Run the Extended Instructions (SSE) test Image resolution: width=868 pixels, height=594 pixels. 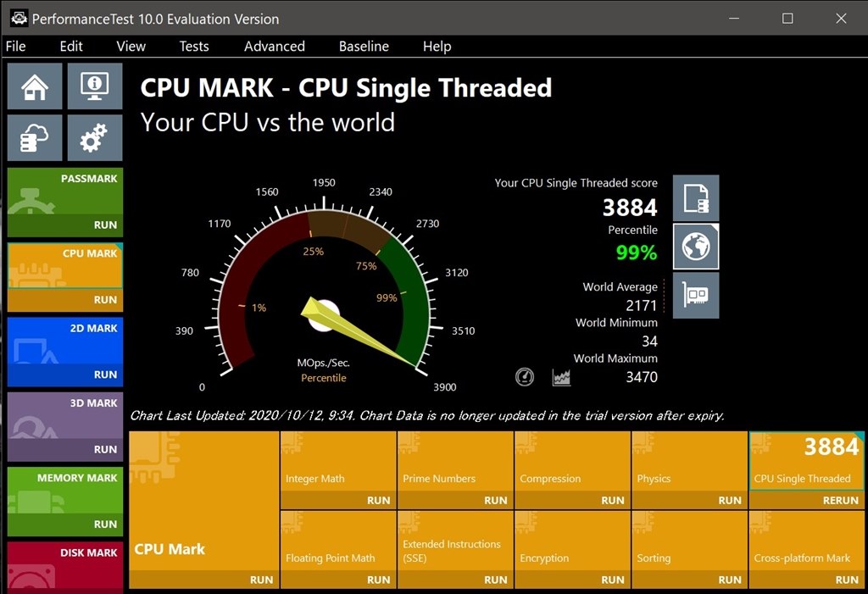(x=455, y=580)
